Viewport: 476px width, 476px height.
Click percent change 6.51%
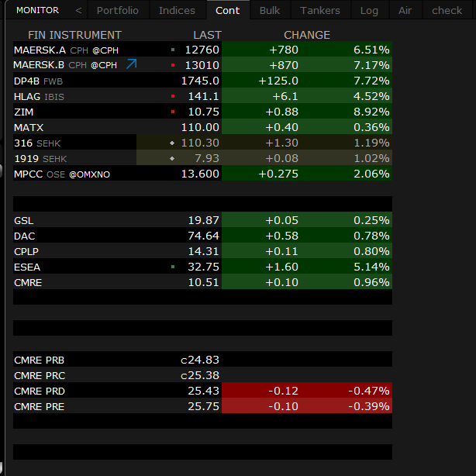[371, 50]
